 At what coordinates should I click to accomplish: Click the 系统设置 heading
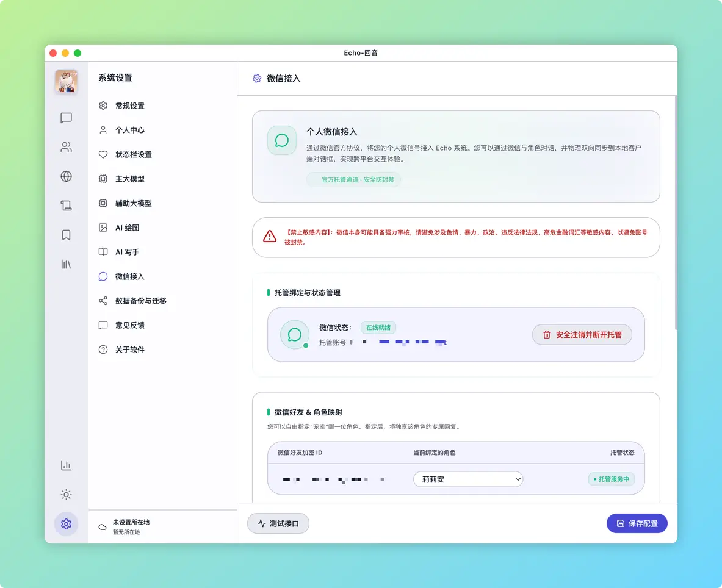click(x=115, y=77)
